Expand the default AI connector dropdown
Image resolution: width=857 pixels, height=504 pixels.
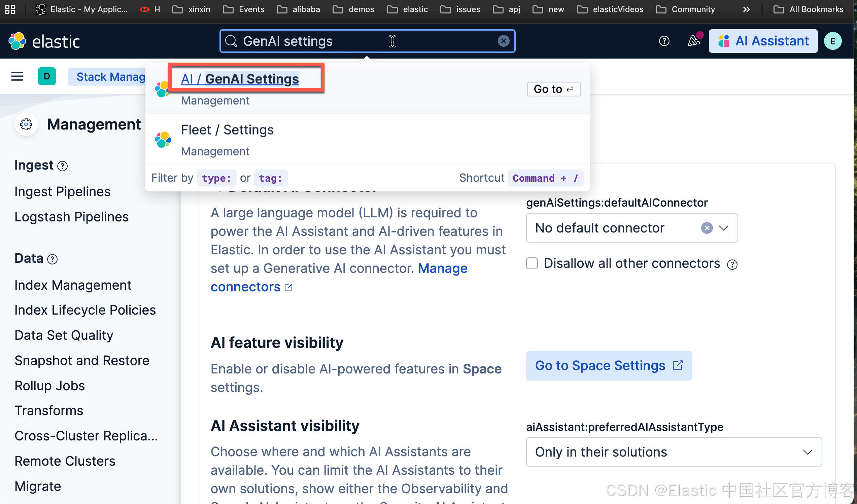(x=724, y=228)
